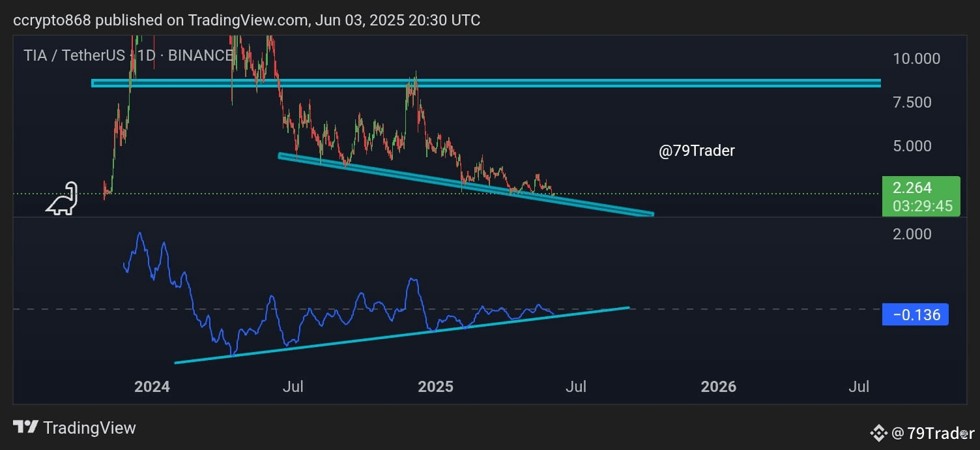This screenshot has width=980, height=450.
Task: Select the ascending cyan trendline under indicator
Action: (402, 335)
